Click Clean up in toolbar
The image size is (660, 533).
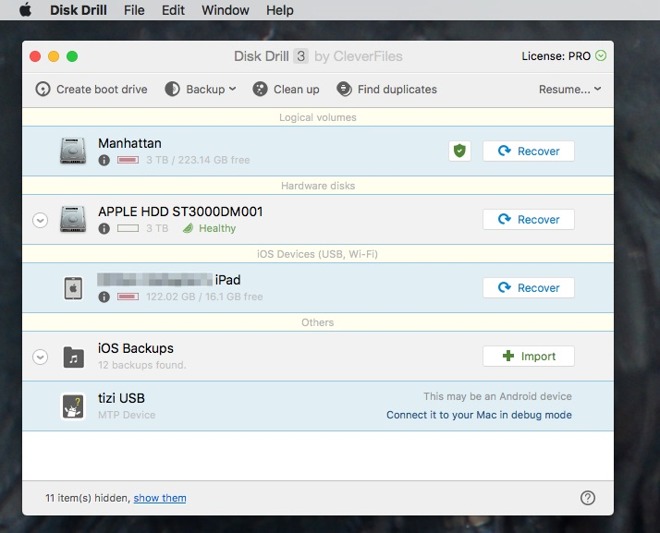286,89
